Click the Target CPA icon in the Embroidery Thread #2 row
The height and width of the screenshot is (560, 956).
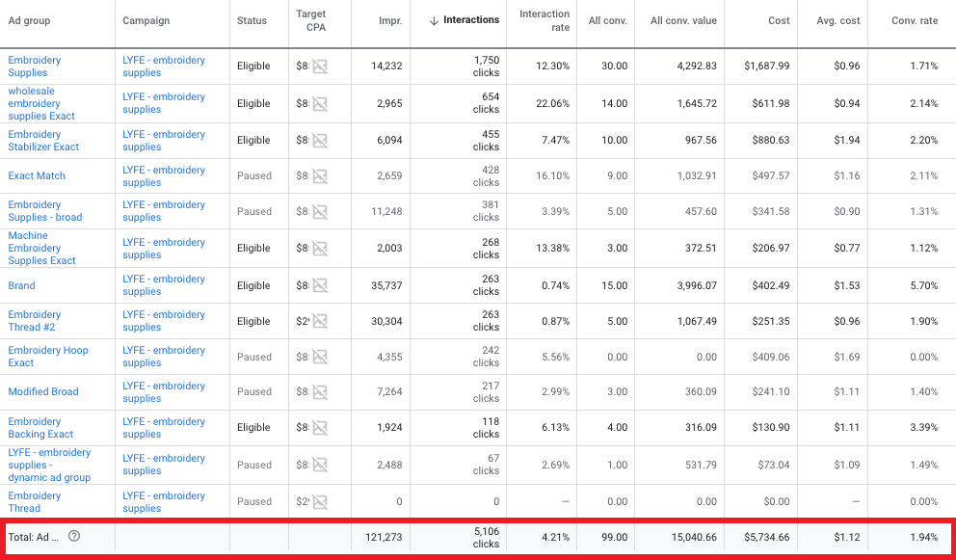[320, 321]
